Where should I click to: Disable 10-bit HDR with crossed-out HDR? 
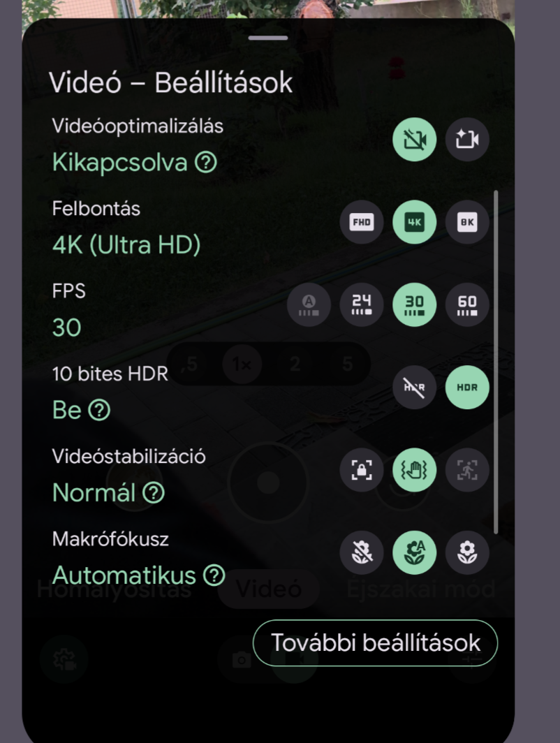414,387
